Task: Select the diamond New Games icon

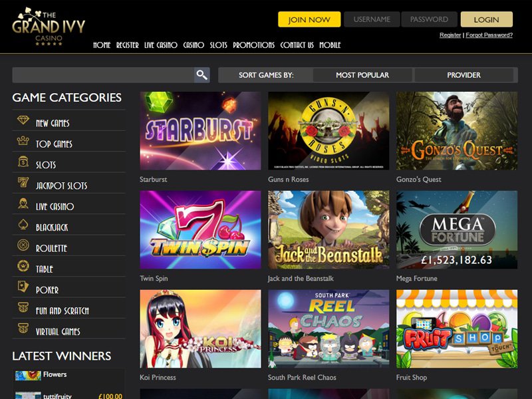Action: pyautogui.click(x=23, y=120)
